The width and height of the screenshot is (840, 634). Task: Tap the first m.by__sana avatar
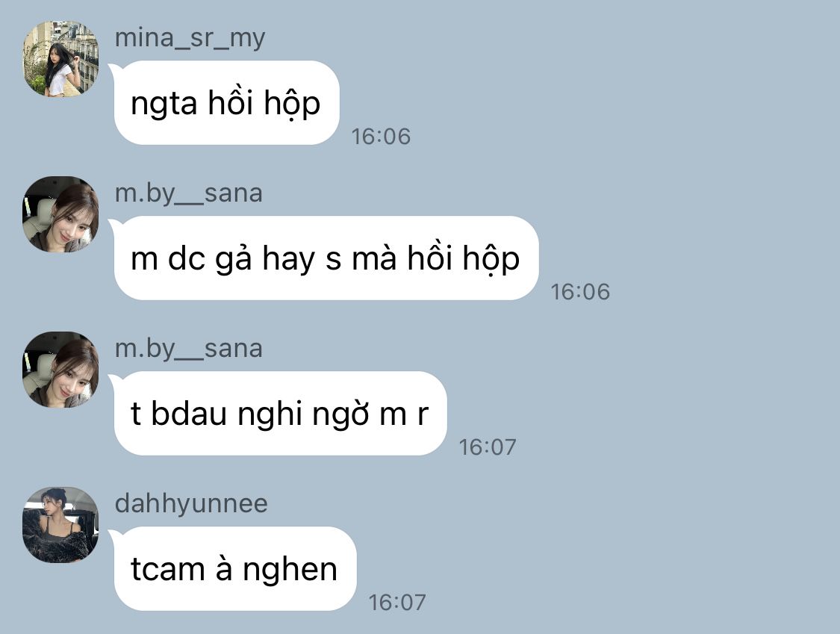pos(60,214)
